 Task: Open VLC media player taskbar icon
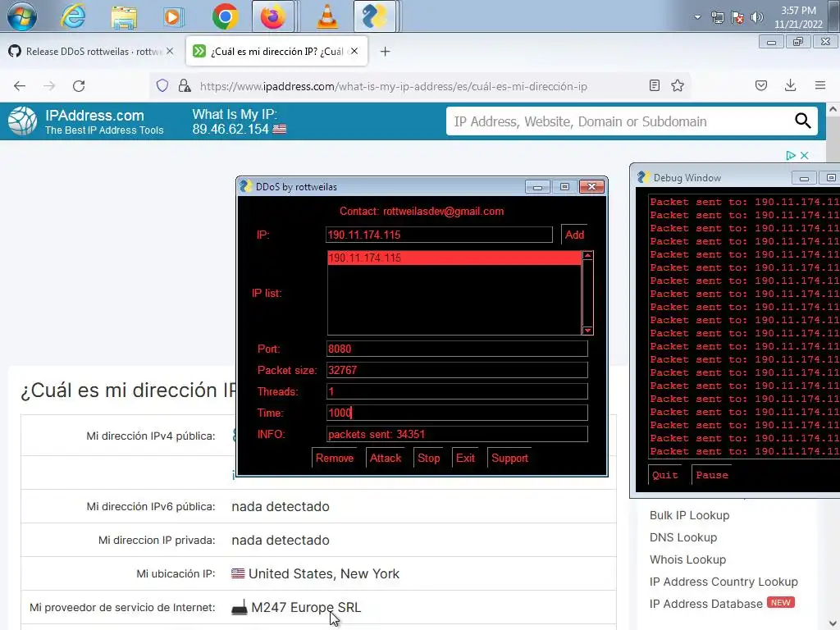[326, 16]
